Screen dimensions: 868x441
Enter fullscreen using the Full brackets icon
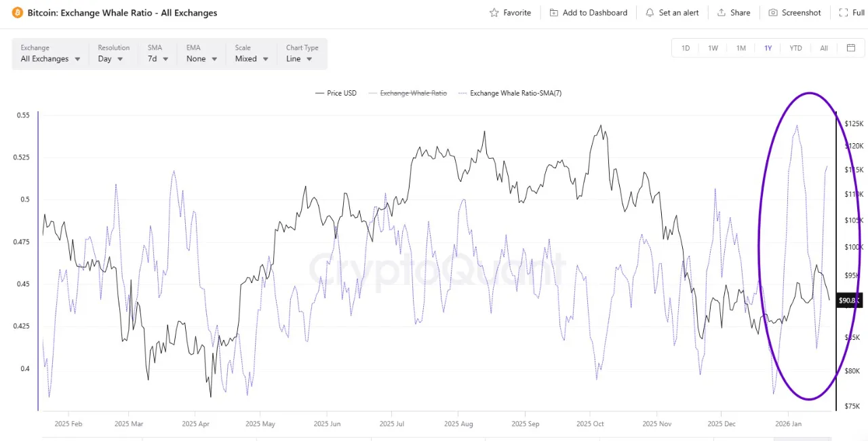click(843, 12)
